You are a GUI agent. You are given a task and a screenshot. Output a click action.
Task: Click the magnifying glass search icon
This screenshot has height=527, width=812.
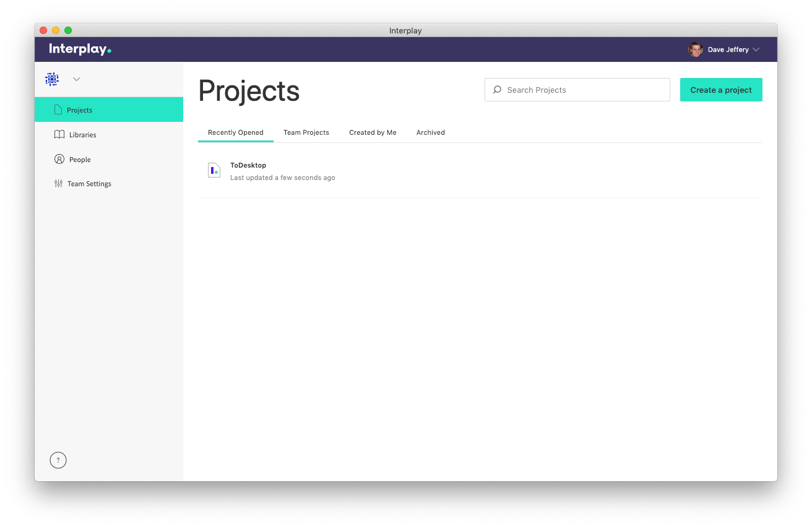497,90
